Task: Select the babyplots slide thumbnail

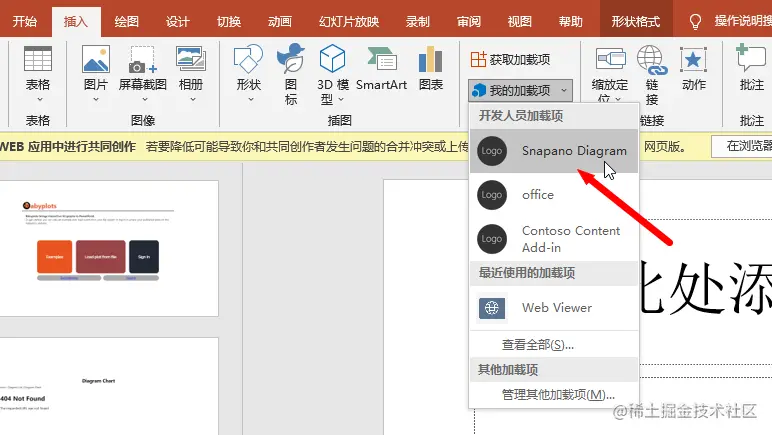Action: point(109,249)
